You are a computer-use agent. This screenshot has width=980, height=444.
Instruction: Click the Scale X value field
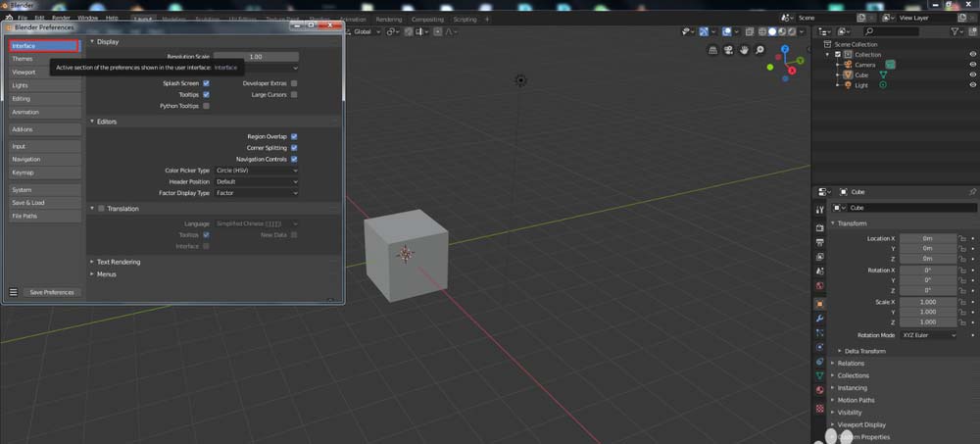(x=928, y=302)
